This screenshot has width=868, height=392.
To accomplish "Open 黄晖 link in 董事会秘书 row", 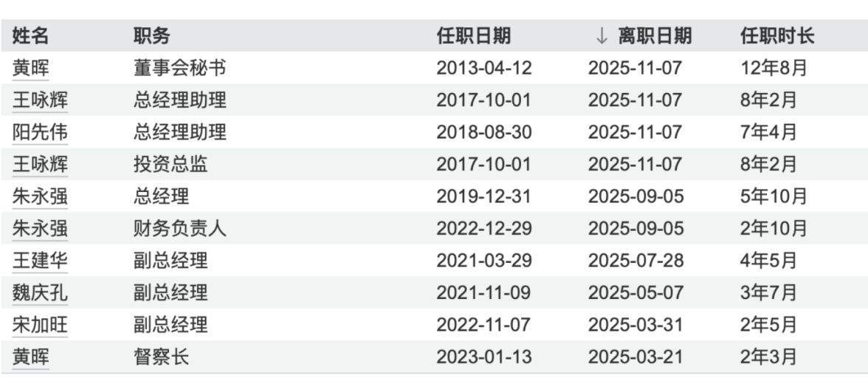I will point(30,69).
